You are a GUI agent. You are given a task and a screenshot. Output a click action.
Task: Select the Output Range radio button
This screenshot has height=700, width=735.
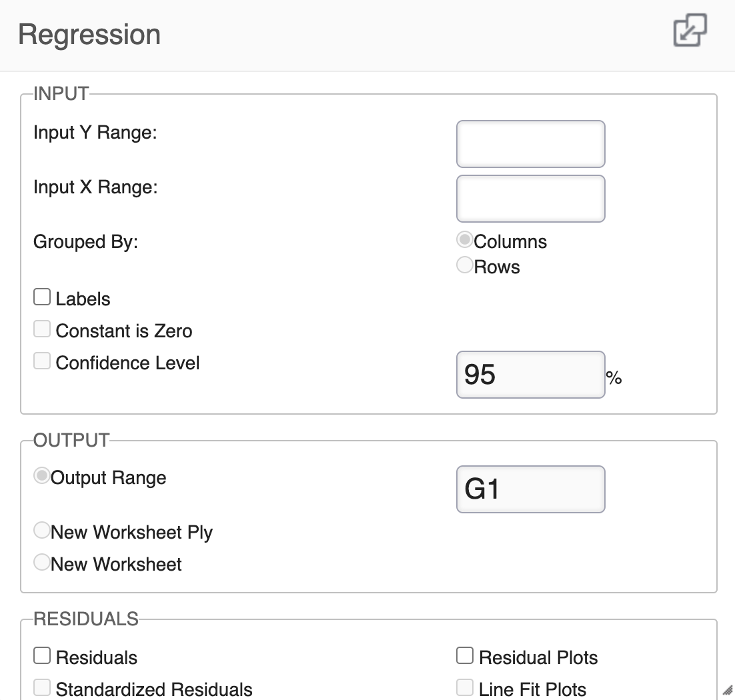click(42, 476)
